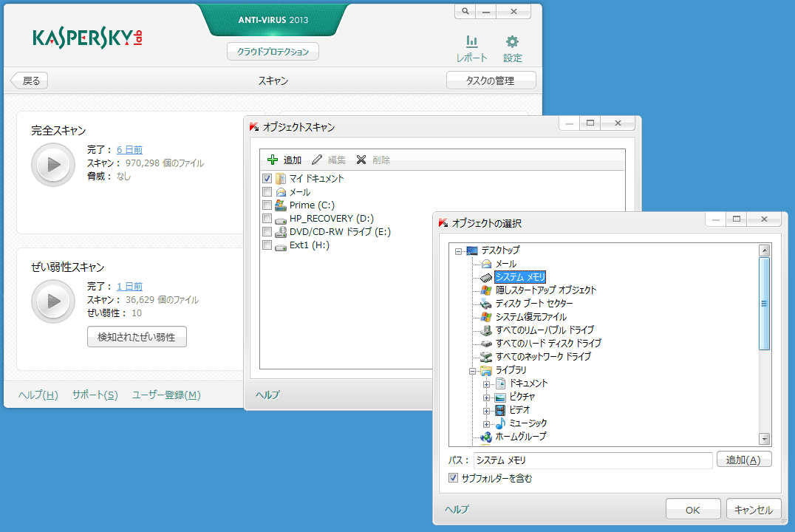Click the Prime (C:) drive icon
The width and height of the screenshot is (795, 532).
click(x=280, y=205)
